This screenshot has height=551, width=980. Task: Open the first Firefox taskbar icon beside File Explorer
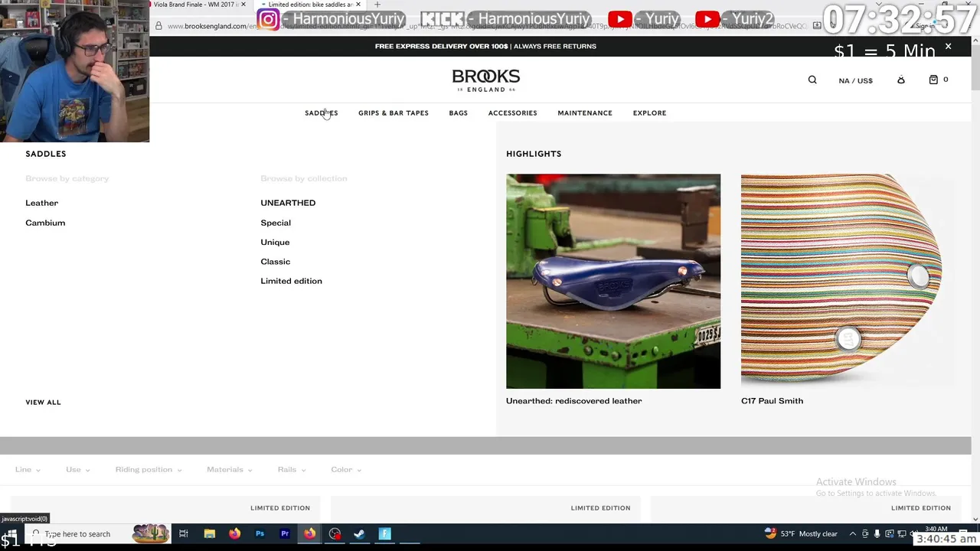coord(234,534)
